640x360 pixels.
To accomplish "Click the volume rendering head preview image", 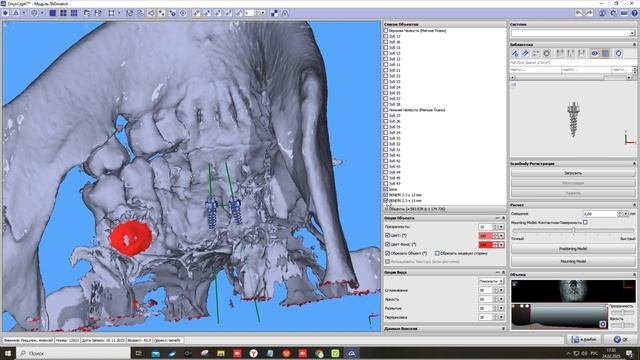I will tap(573, 291).
